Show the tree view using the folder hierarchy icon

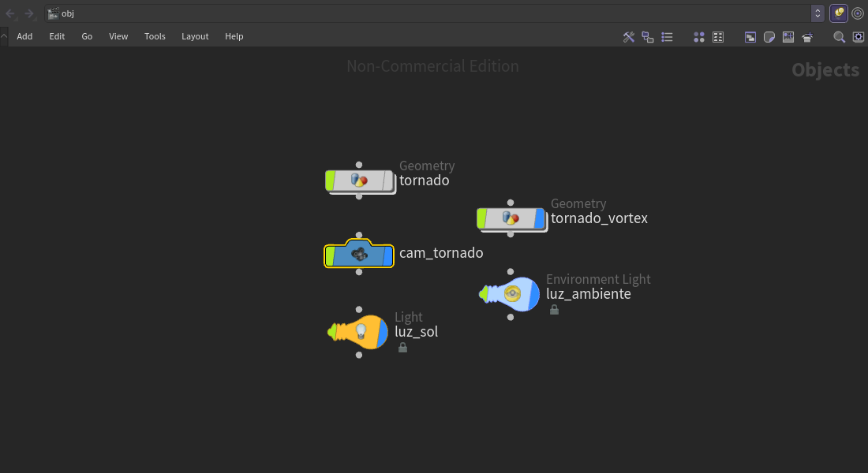click(648, 37)
